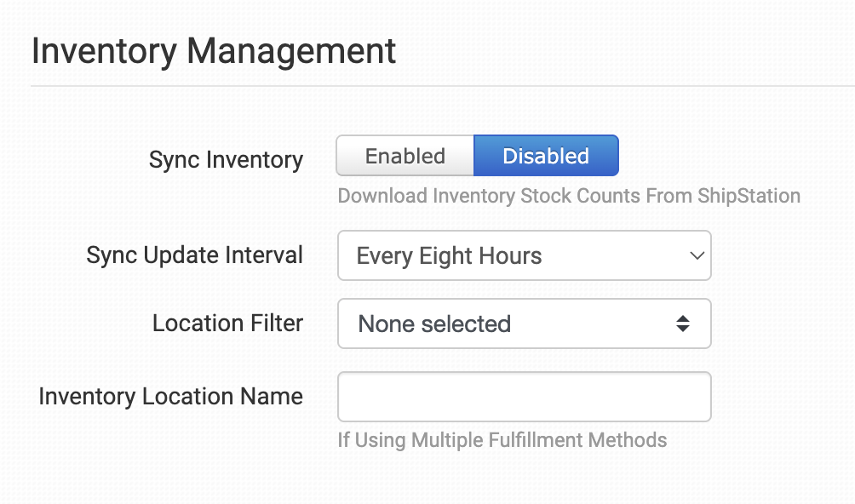
Task: Open the Sync Update Interval dropdown
Action: (x=524, y=255)
